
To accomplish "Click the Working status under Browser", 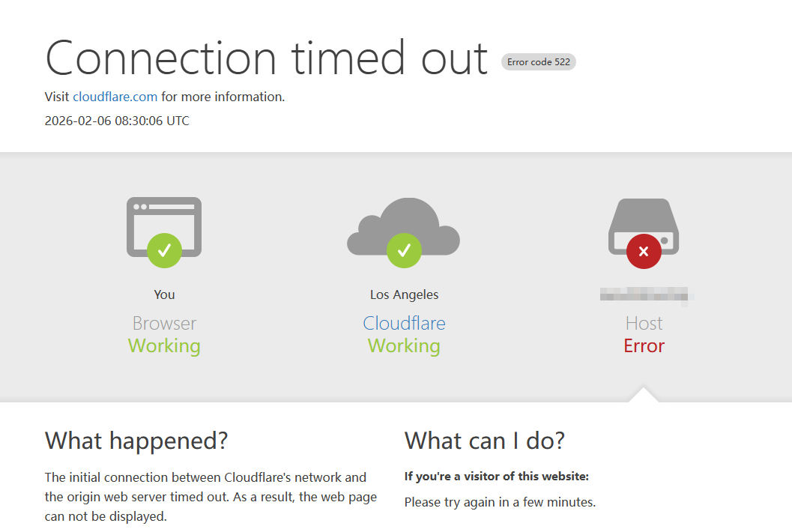I will pyautogui.click(x=164, y=346).
